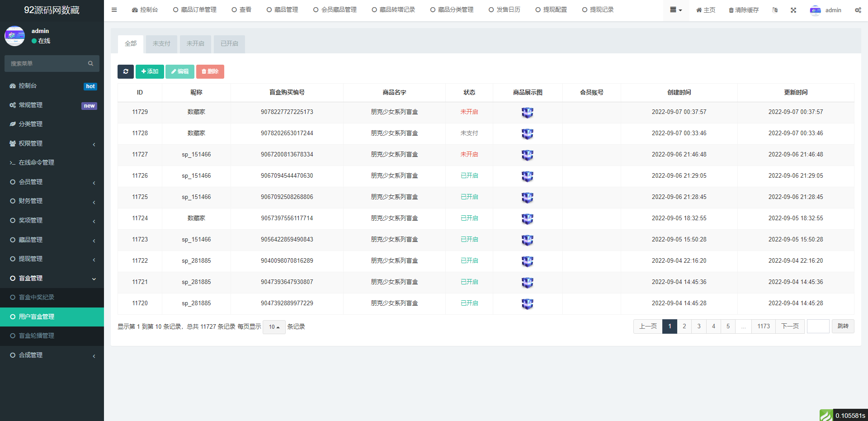Open the admin avatar in top bar

click(x=815, y=10)
